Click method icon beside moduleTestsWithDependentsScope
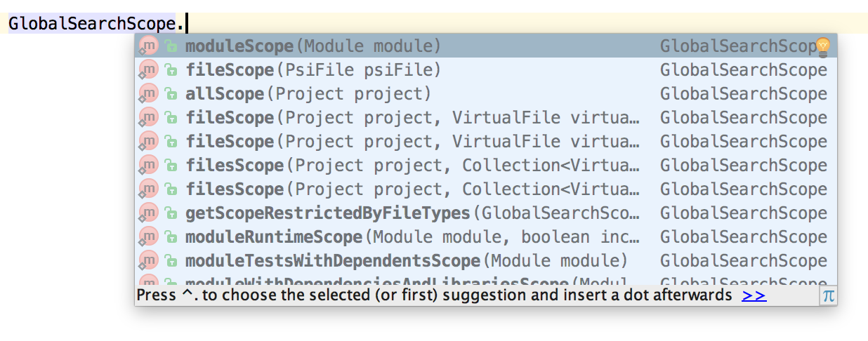The width and height of the screenshot is (868, 341). (148, 261)
